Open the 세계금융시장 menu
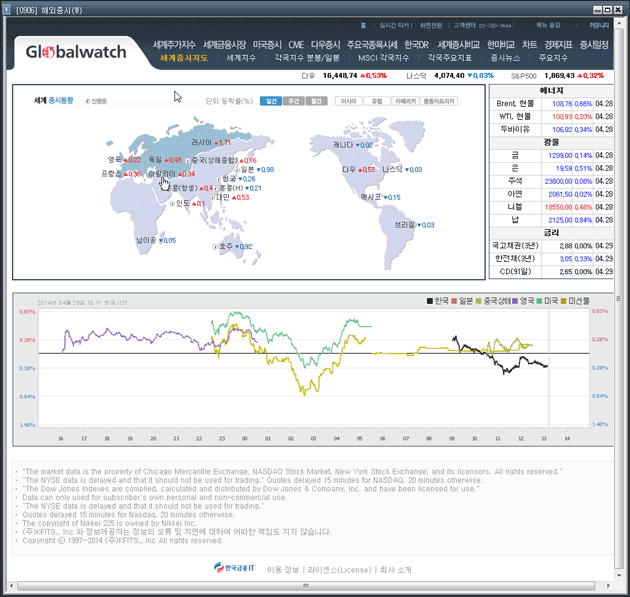 [x=224, y=45]
